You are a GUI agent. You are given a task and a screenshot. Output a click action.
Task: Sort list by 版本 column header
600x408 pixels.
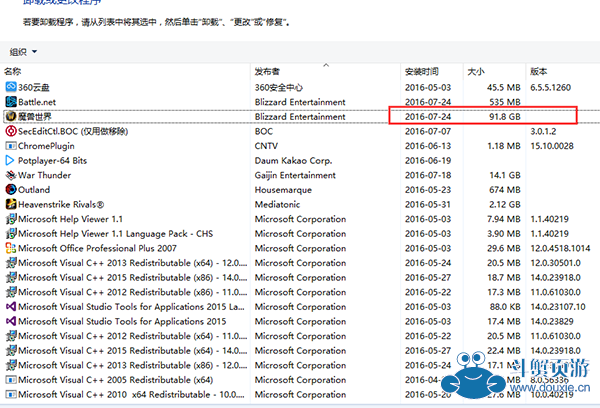coord(538,71)
